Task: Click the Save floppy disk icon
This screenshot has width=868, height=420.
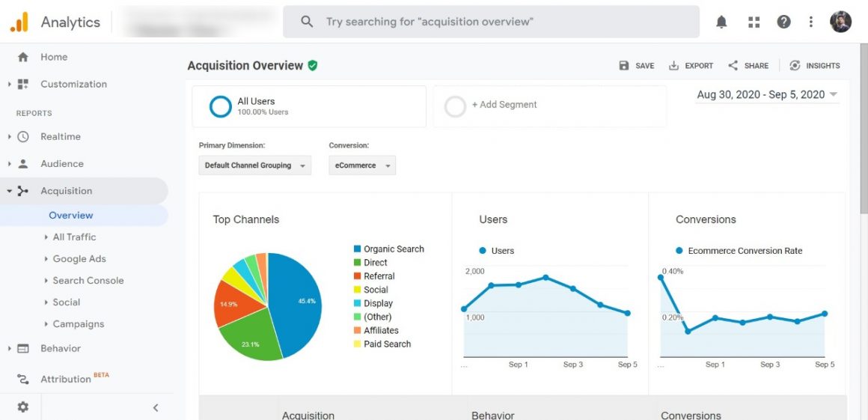Action: coord(624,65)
